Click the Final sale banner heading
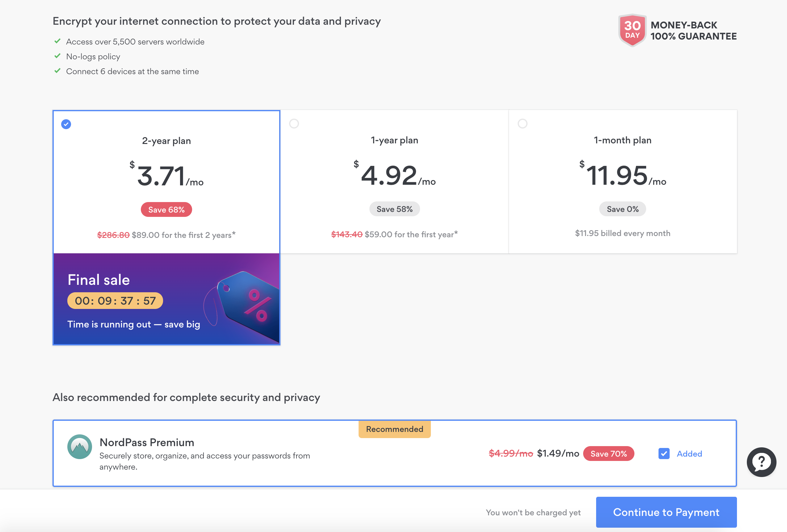The image size is (787, 532). click(x=99, y=280)
